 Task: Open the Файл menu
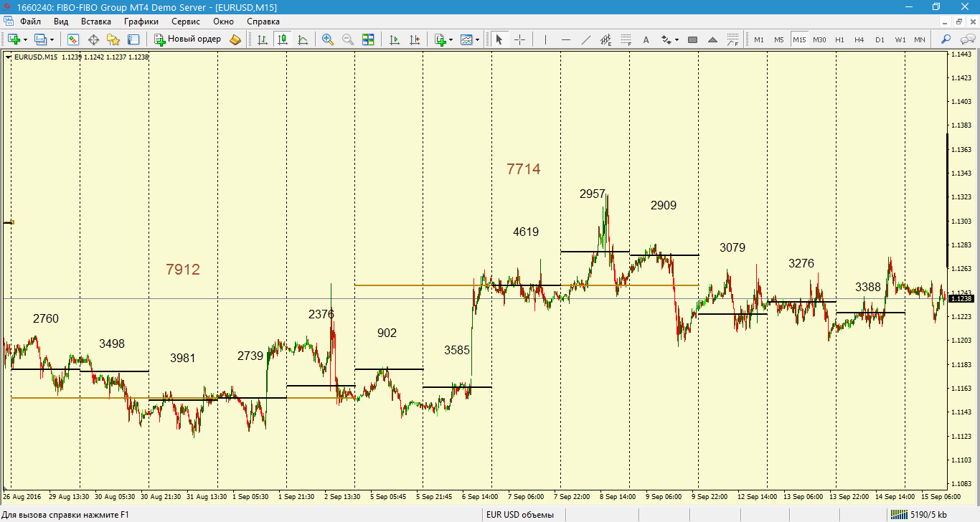pos(31,22)
